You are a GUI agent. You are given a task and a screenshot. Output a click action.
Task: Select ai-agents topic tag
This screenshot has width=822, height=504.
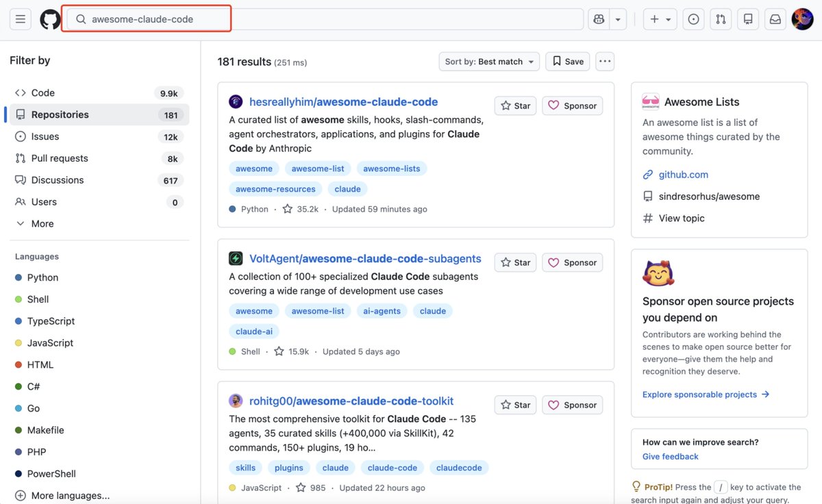tap(382, 311)
